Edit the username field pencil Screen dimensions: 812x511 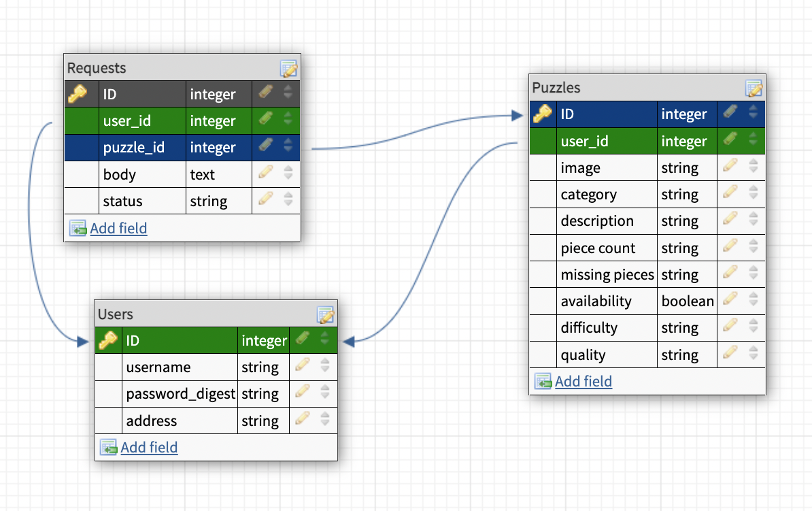coord(303,365)
